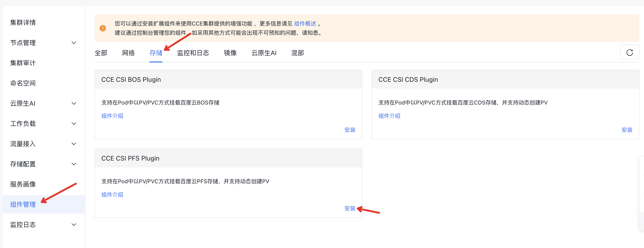Open the 监控和日志 tab
This screenshot has width=644, height=248.
click(x=193, y=53)
